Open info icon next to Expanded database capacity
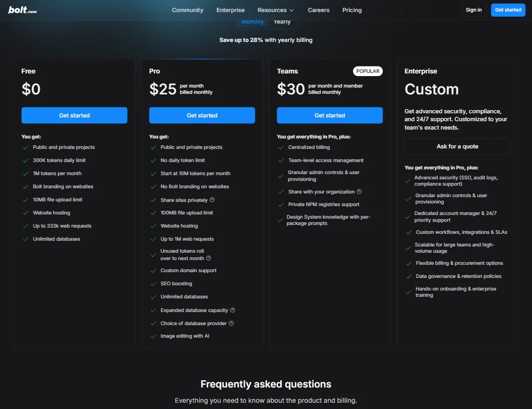Viewport: 532px width, 409px height. click(x=232, y=310)
